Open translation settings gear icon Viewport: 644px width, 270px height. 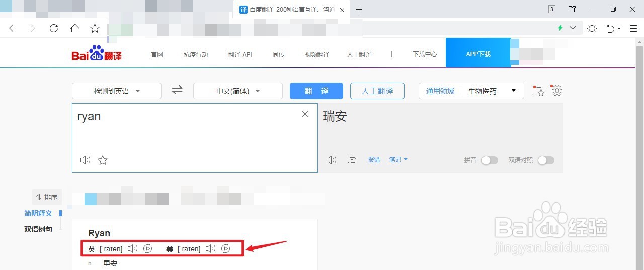click(x=557, y=91)
